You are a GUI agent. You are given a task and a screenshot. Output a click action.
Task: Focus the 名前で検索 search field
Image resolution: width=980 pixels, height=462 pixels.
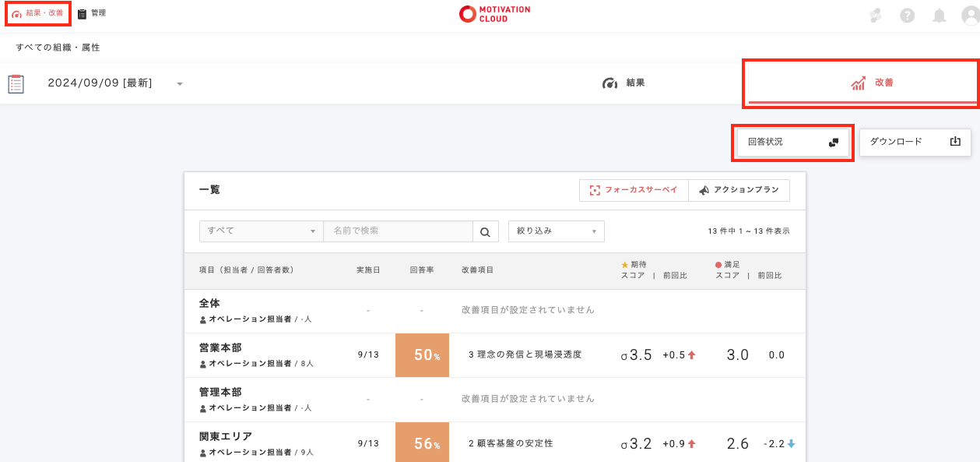coord(398,231)
